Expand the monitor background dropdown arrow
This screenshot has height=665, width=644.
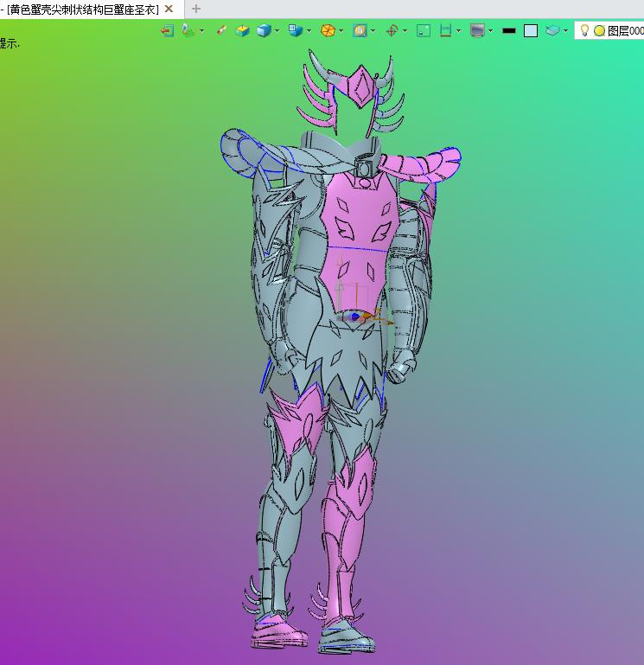(491, 31)
